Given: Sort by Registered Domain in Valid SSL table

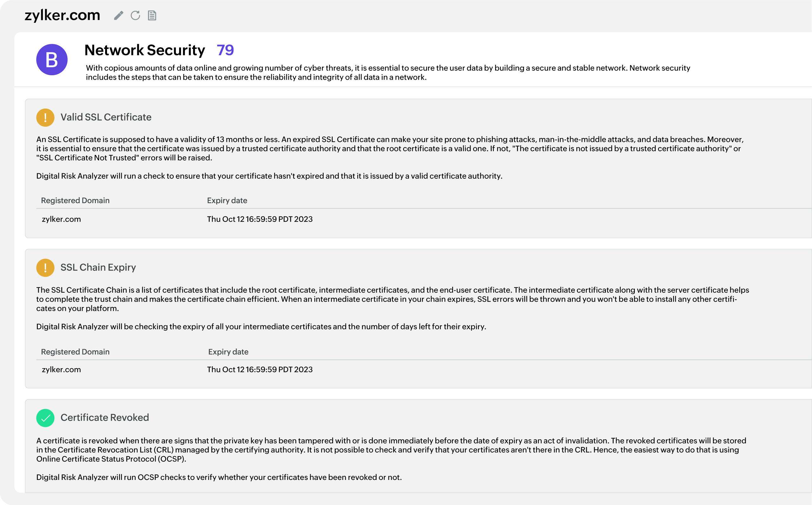Looking at the screenshot, I should pyautogui.click(x=75, y=200).
